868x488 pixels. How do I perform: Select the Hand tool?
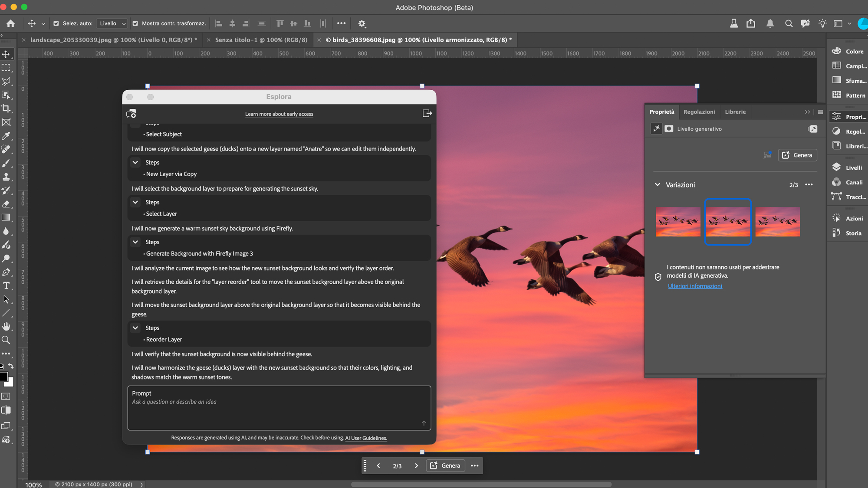pyautogui.click(x=6, y=326)
